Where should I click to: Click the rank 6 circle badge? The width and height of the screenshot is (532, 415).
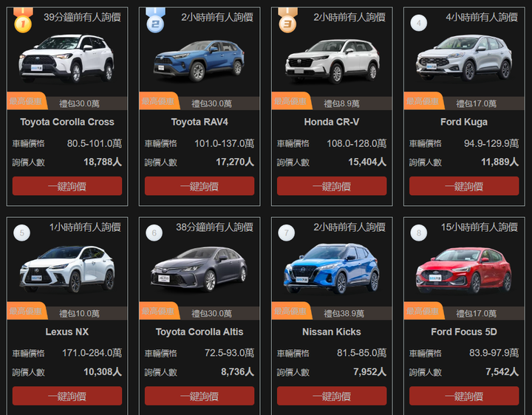154,233
